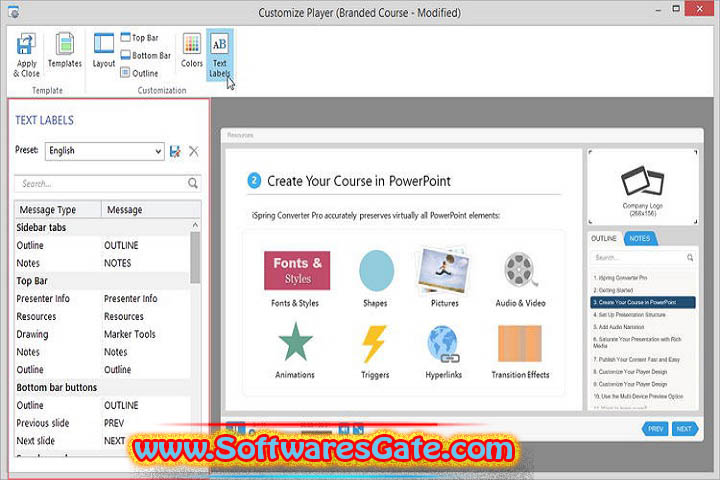
Task: Click the NEXT button in preview player
Action: [684, 429]
